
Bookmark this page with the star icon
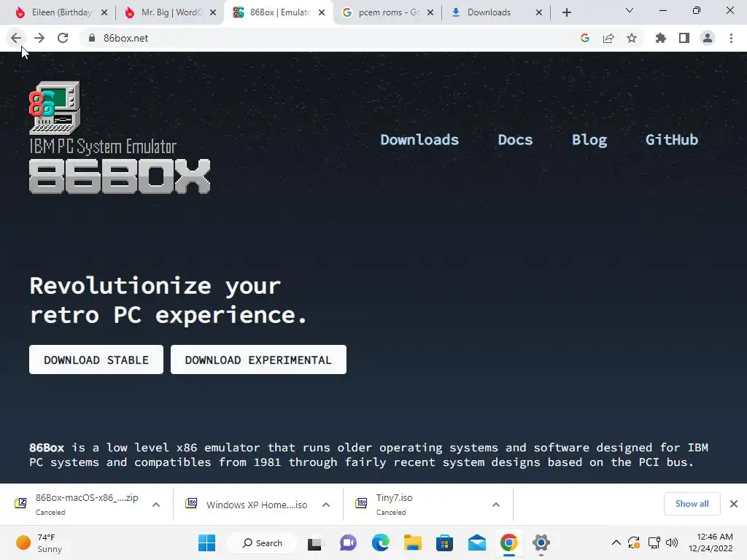click(x=632, y=38)
